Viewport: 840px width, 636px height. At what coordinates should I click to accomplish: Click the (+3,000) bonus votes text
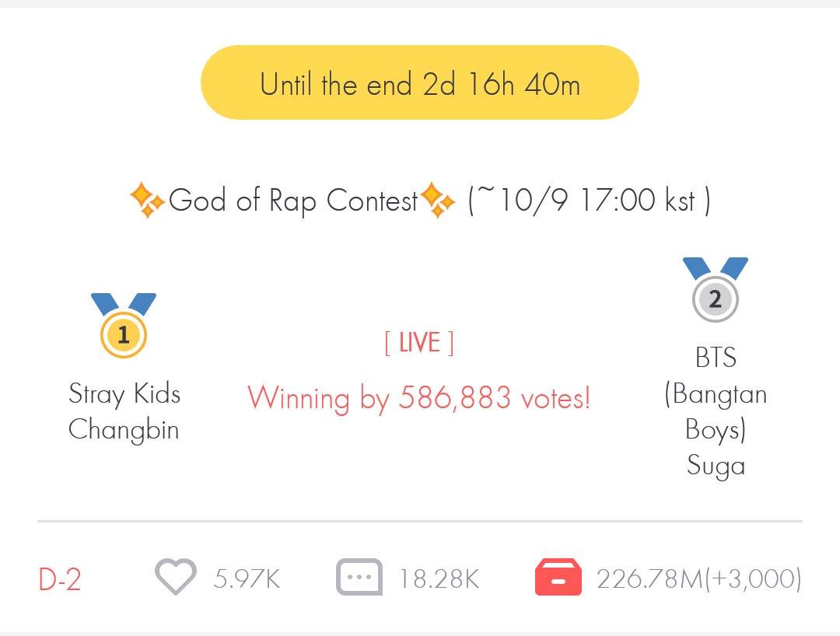coord(753,579)
